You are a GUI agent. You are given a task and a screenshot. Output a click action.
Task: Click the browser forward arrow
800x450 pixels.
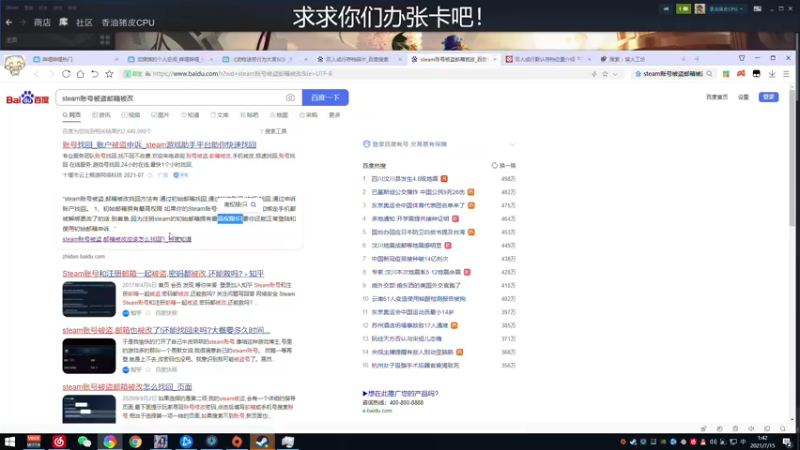coord(52,74)
